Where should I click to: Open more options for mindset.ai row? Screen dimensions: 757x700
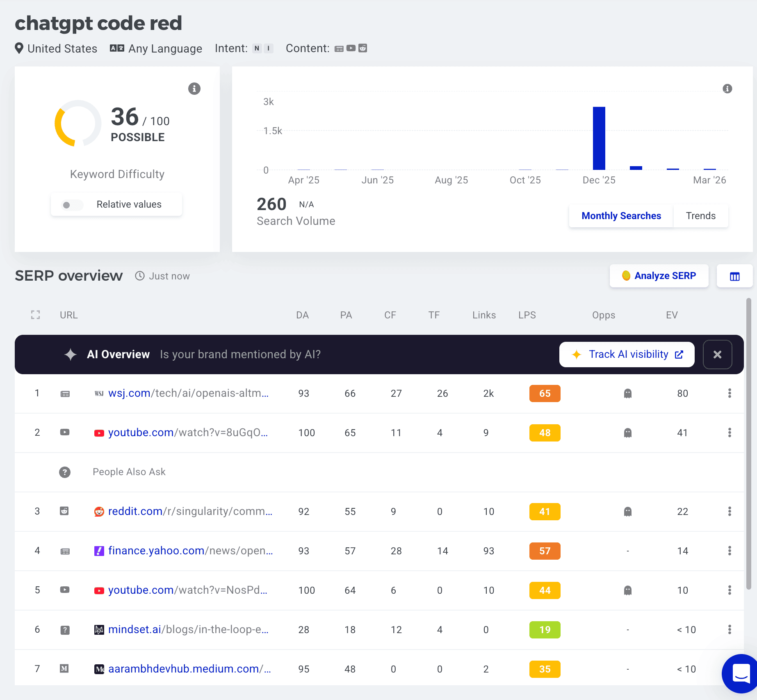(x=730, y=630)
